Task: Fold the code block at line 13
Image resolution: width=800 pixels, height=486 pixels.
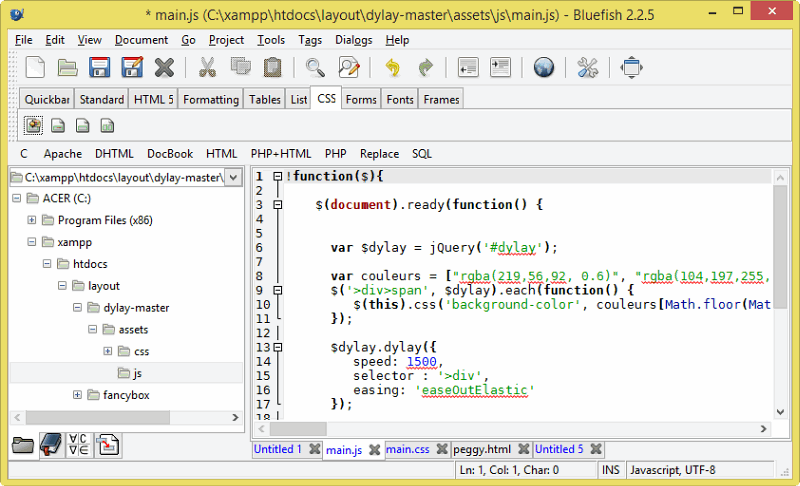Action: [x=278, y=347]
